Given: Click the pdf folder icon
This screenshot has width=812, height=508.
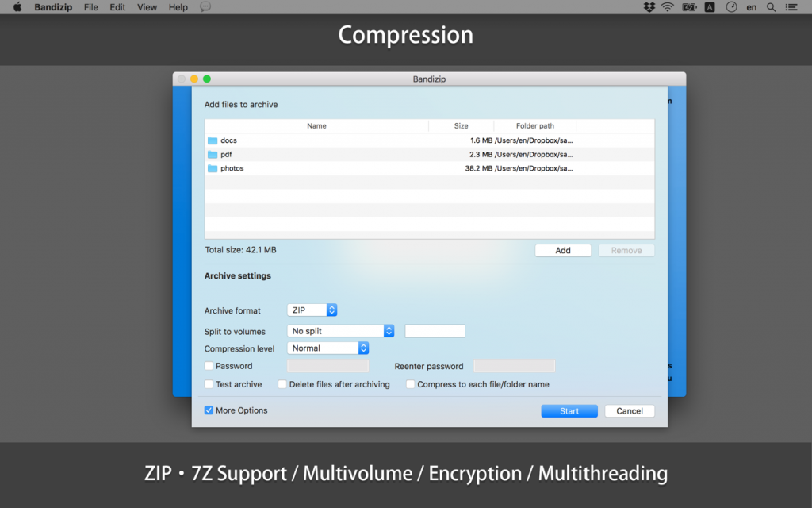Looking at the screenshot, I should [x=212, y=154].
